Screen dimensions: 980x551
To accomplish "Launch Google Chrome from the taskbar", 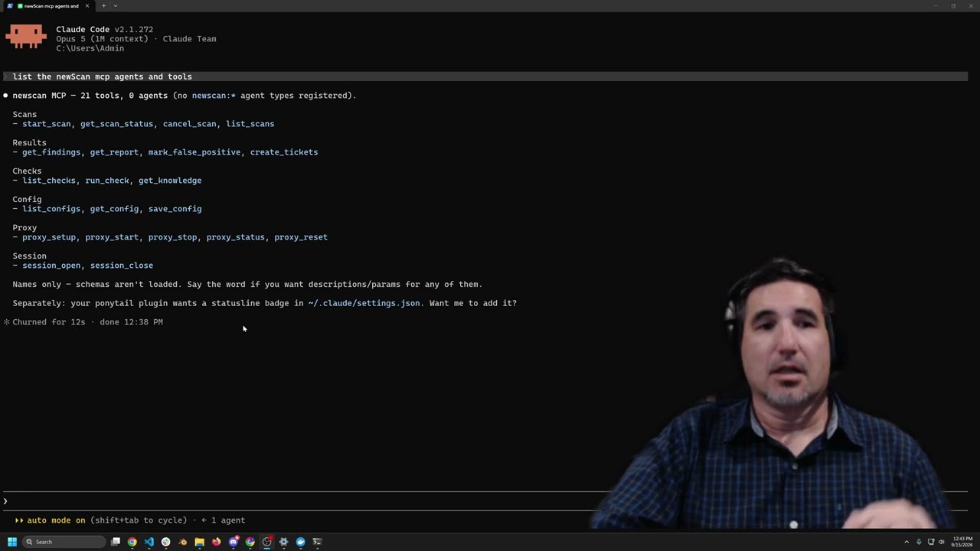I will click(132, 542).
